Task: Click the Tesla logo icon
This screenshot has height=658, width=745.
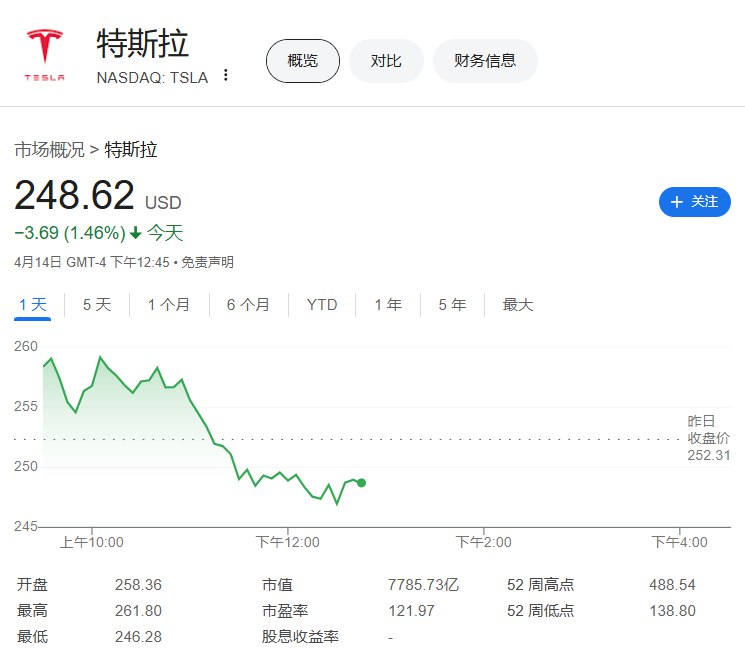Action: pos(45,55)
